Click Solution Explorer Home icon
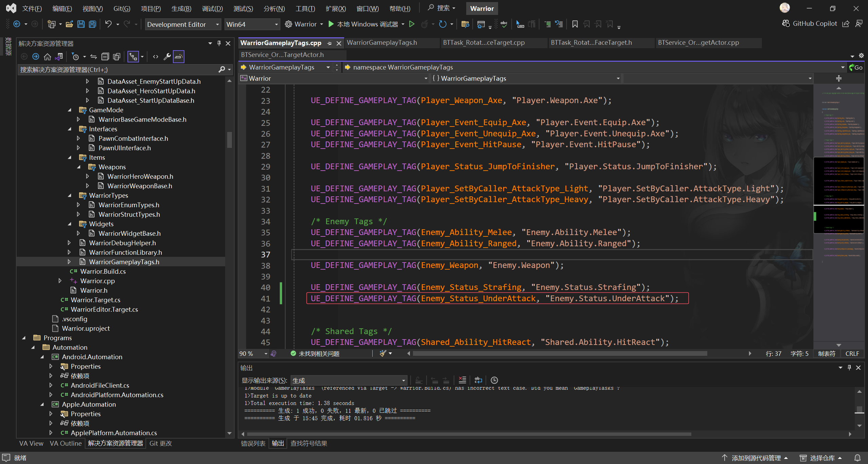Viewport: 868px width, 464px height. click(47, 57)
